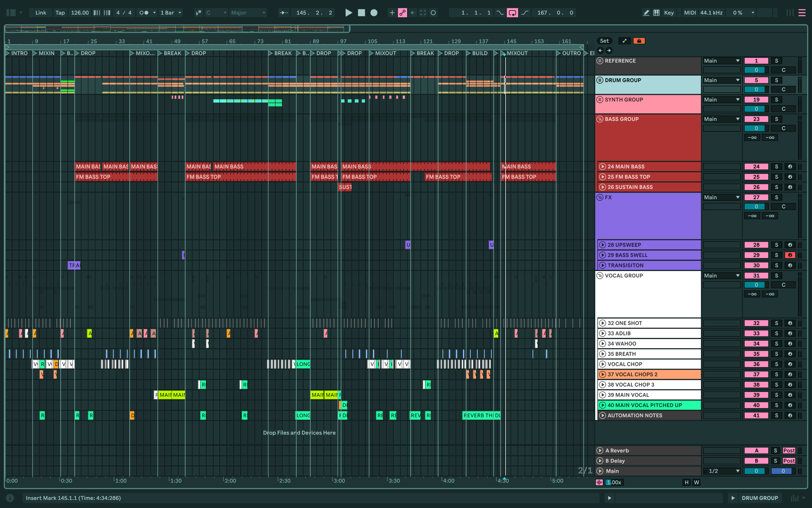Unfold the DRUM GROUP track
The image size is (812, 508).
[600, 80]
